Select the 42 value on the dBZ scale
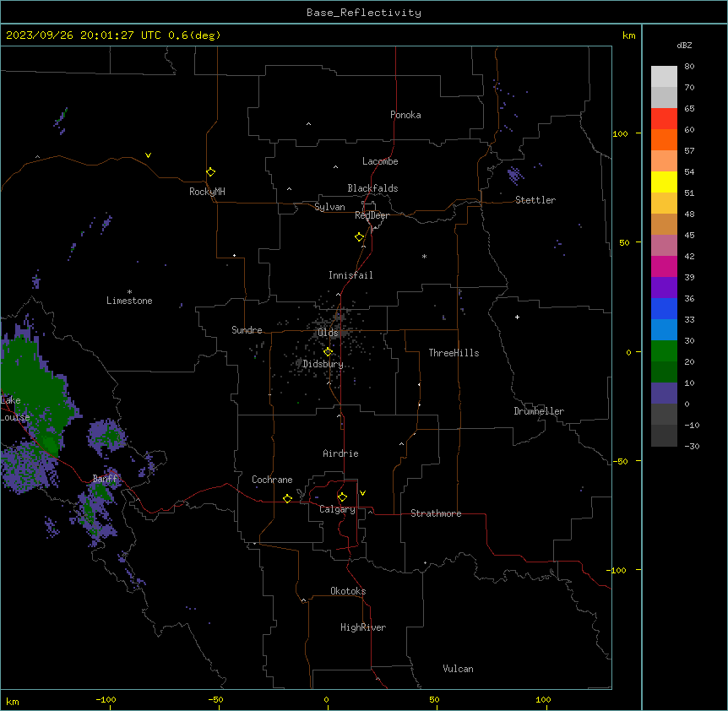Viewport: 728px width, 711px height. click(689, 256)
